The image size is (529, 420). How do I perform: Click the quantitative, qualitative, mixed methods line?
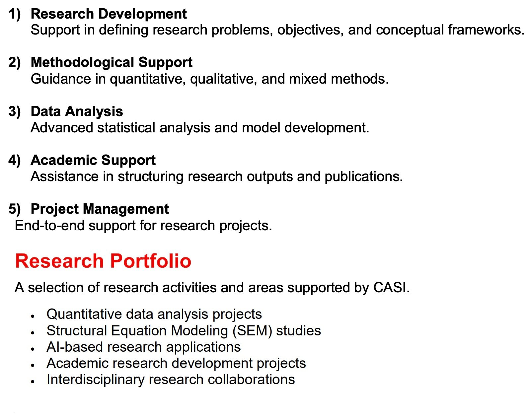209,79
